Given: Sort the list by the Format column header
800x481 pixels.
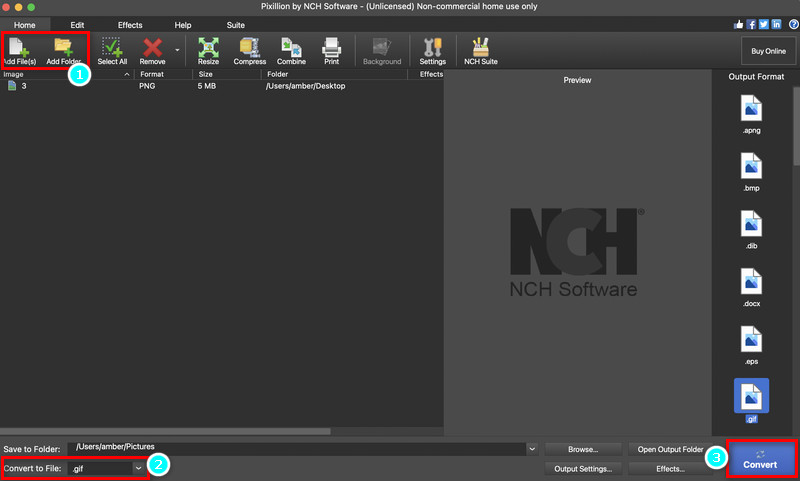Looking at the screenshot, I should coord(163,74).
